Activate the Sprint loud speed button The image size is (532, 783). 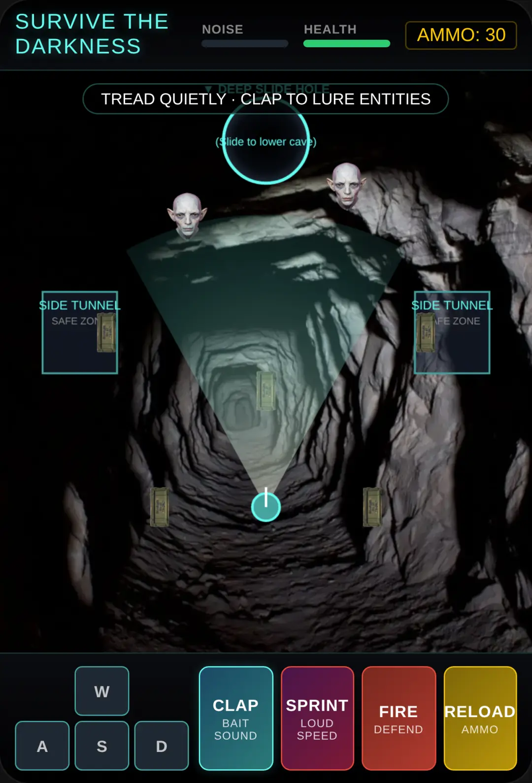317,718
